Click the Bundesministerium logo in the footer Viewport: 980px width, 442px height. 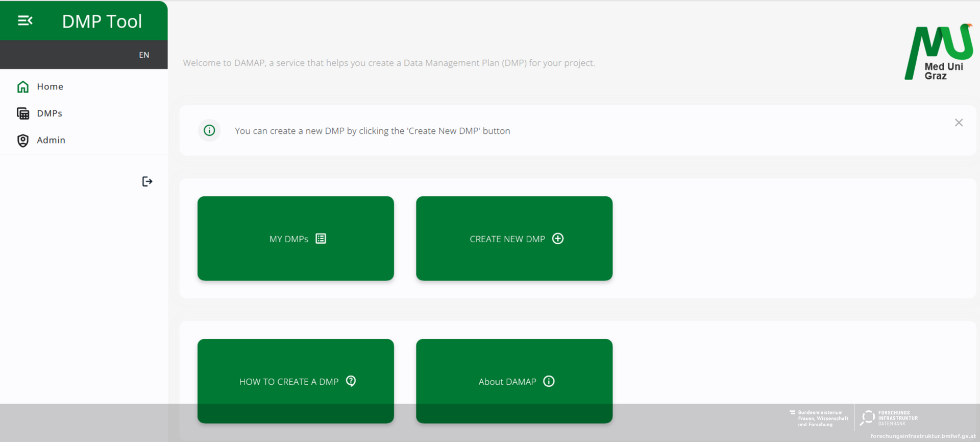pos(819,418)
